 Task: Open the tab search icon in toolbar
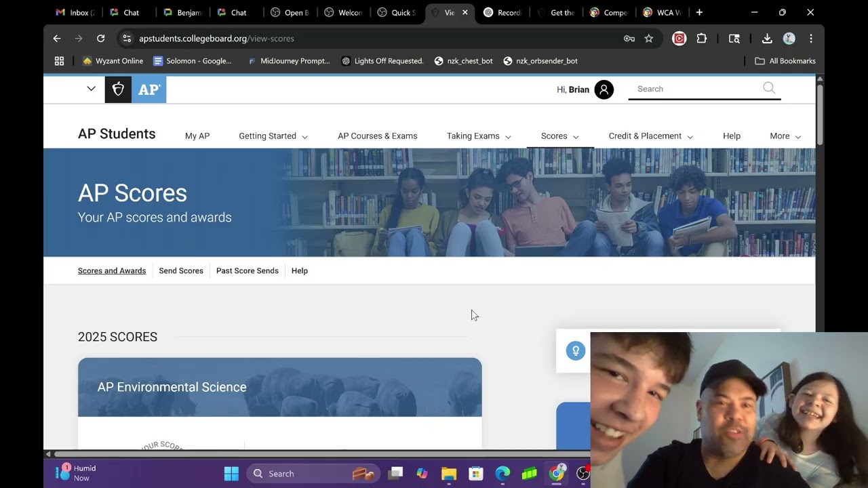[734, 39]
